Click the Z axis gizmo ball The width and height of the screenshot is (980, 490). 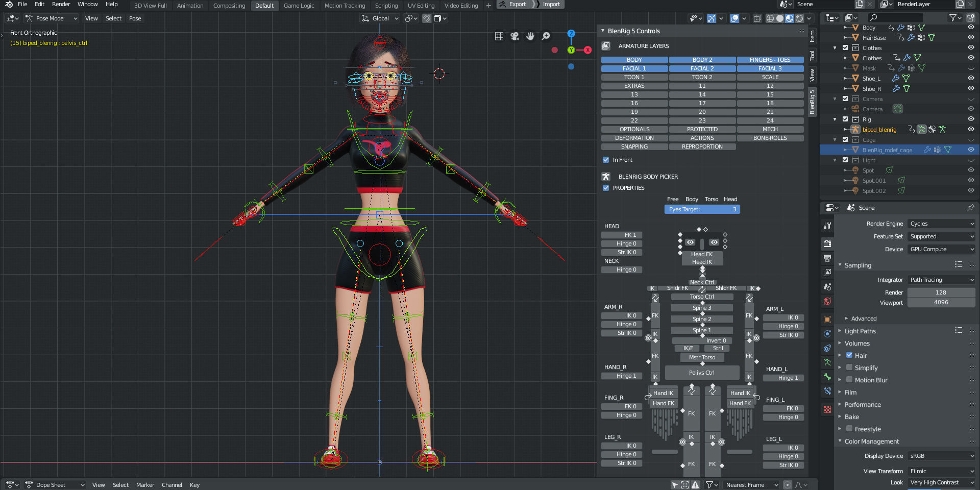(571, 33)
